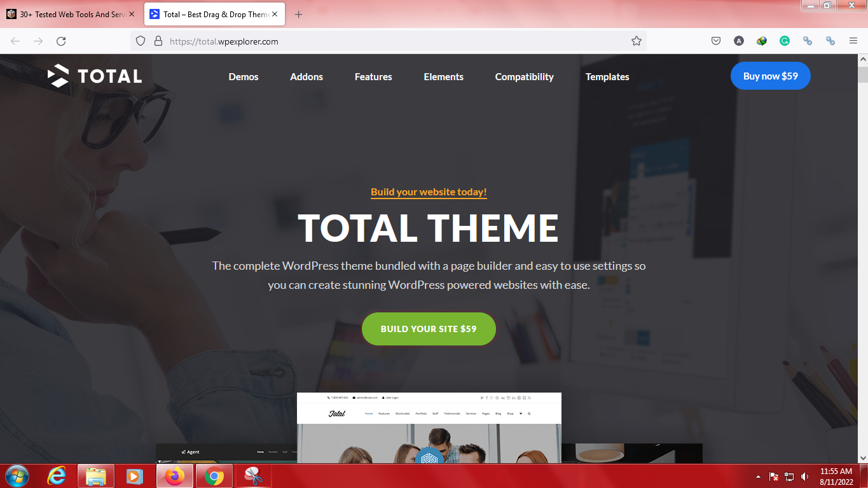The width and height of the screenshot is (868, 488).
Task: Open Windows Explorer folder from the taskbar
Action: tap(96, 476)
